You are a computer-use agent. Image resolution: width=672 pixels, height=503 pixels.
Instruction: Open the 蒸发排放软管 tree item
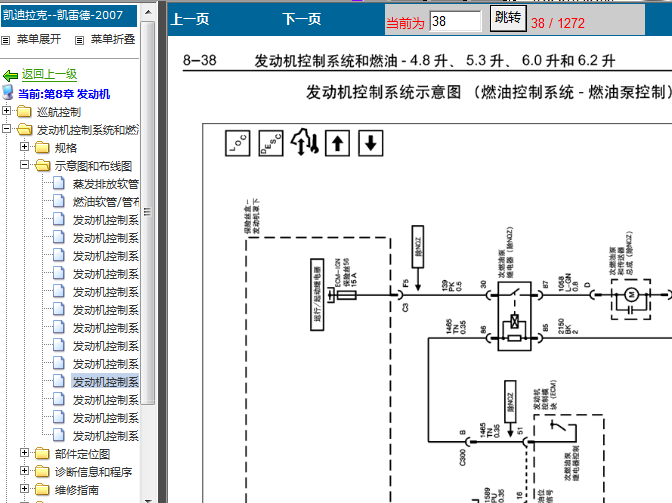coord(105,184)
